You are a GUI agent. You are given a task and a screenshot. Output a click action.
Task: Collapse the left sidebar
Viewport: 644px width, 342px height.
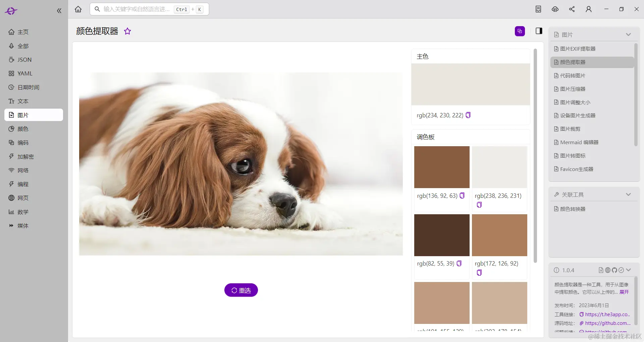tap(59, 11)
